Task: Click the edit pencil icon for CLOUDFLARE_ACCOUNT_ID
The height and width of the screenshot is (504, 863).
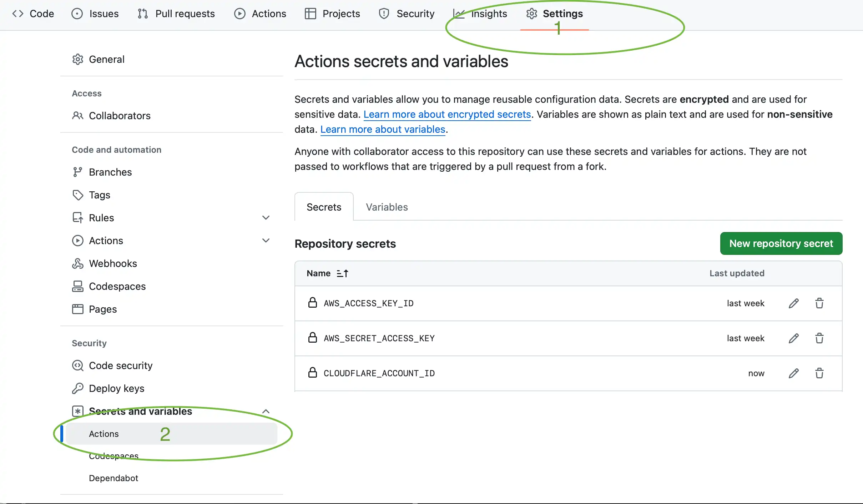Action: pyautogui.click(x=793, y=373)
